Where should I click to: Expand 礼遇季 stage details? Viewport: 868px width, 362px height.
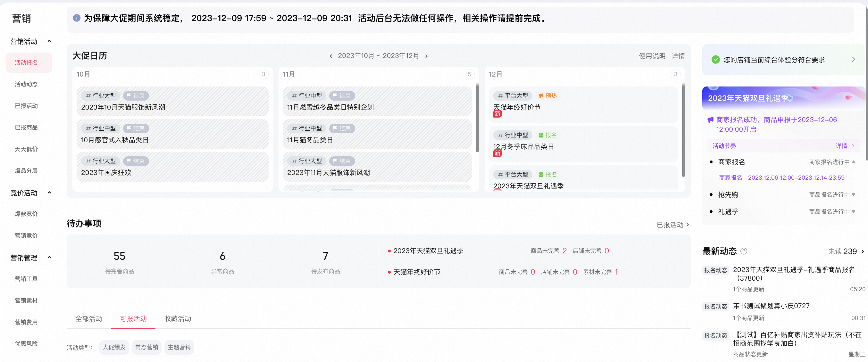[854, 211]
